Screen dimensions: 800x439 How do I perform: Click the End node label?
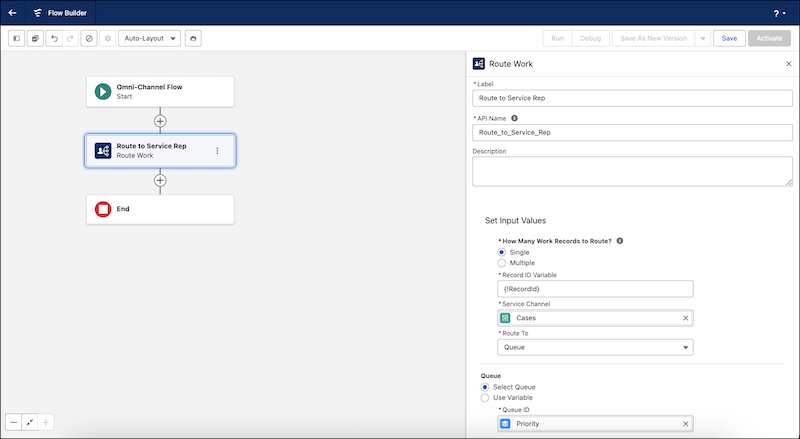[123, 209]
